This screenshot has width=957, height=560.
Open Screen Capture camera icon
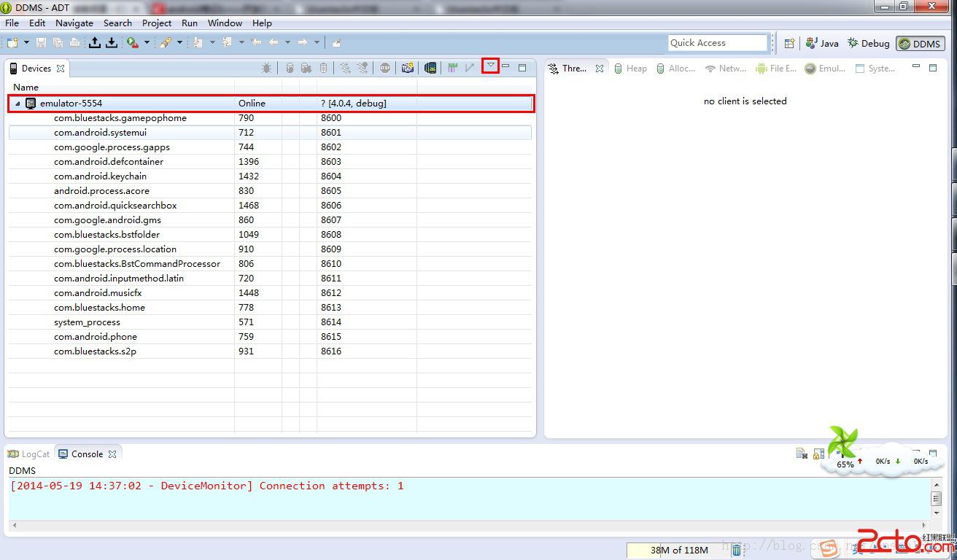(408, 68)
